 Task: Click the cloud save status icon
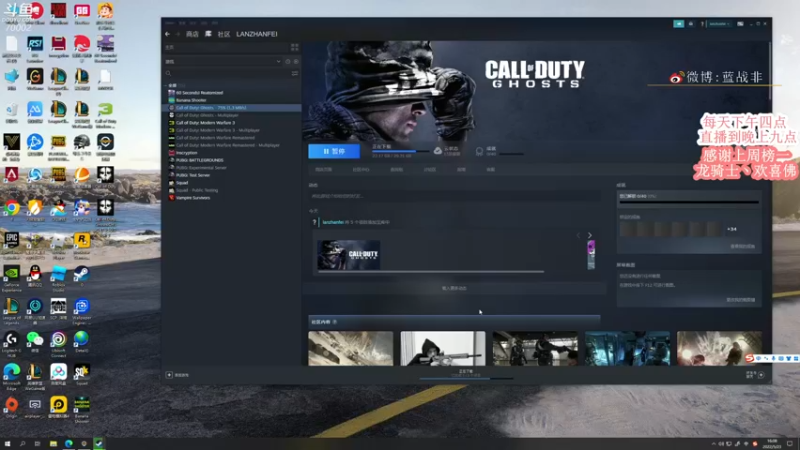click(438, 151)
